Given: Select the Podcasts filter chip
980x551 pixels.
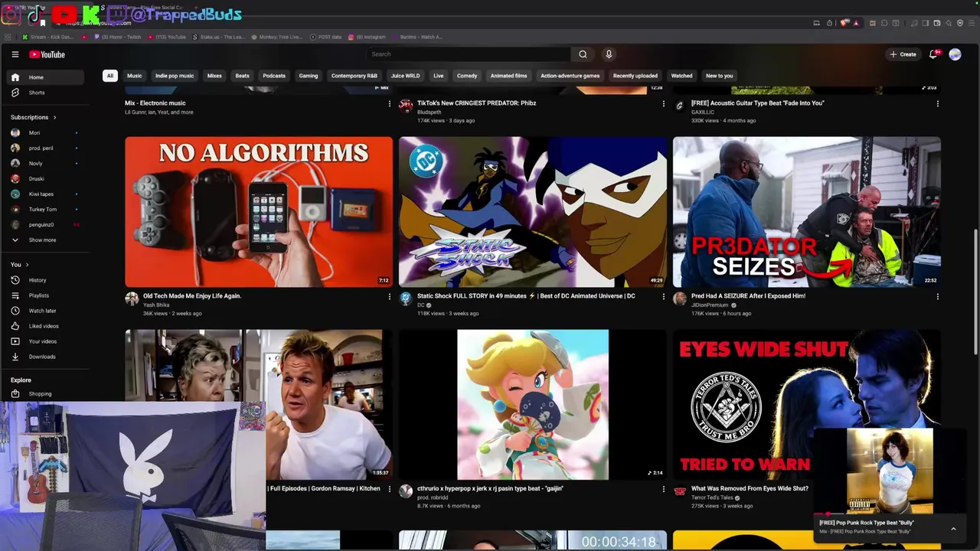Looking at the screenshot, I should click(274, 76).
